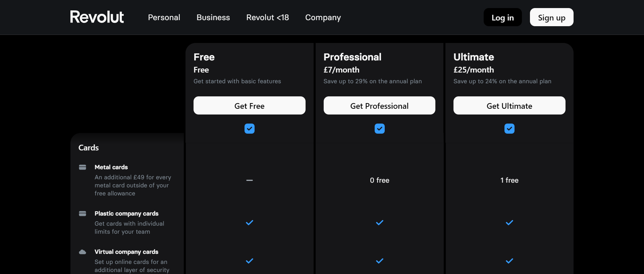Toggle the blue checkbox under Get Professional
The height and width of the screenshot is (274, 644).
[x=379, y=128]
